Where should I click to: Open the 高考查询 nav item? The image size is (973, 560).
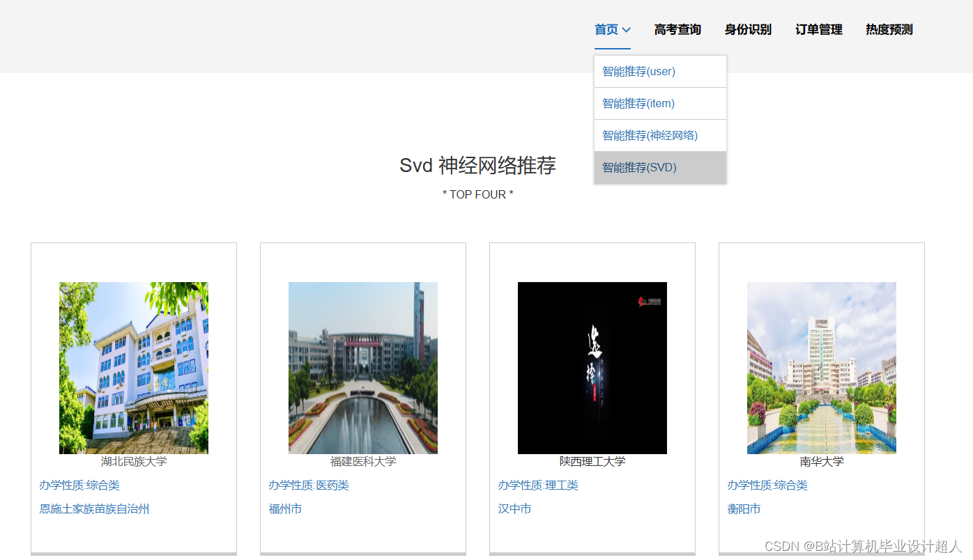[x=677, y=30]
